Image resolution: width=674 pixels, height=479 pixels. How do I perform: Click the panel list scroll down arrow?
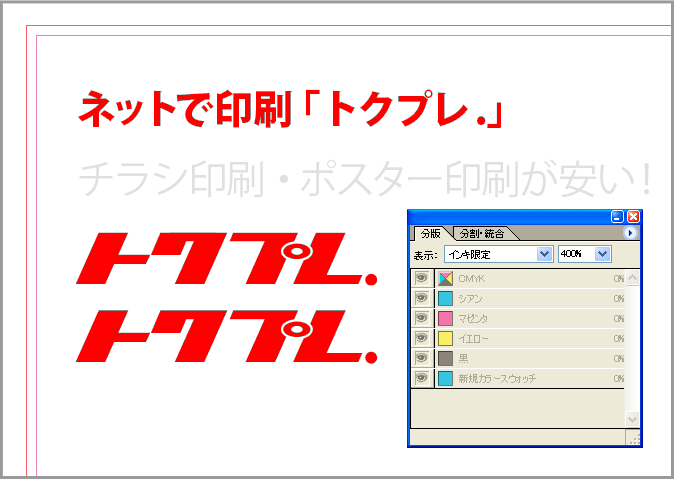coord(632,419)
